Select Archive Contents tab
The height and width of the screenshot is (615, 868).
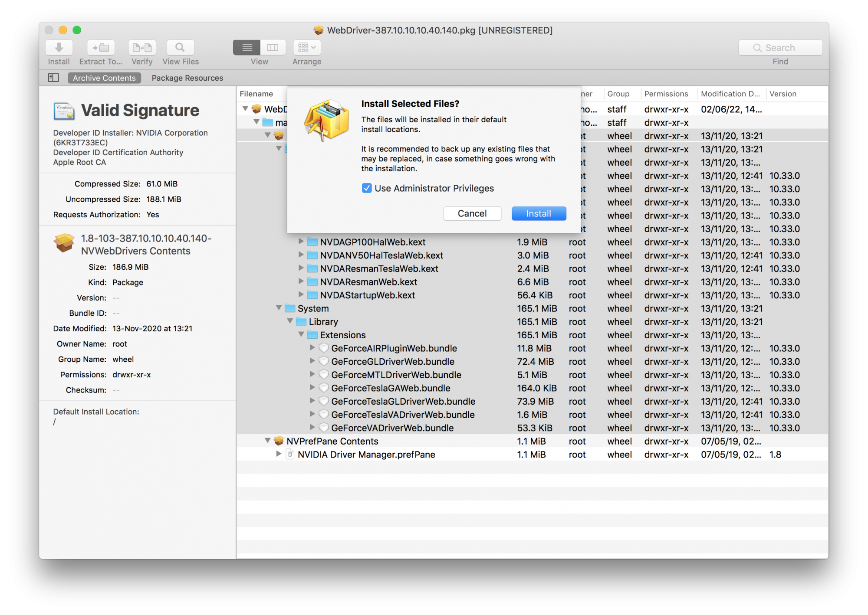[x=104, y=78]
